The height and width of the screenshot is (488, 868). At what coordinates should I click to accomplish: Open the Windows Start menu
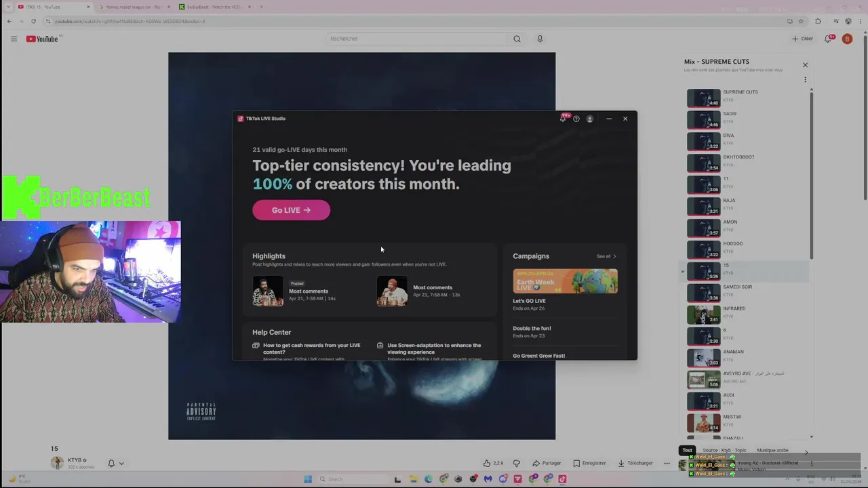tap(307, 479)
